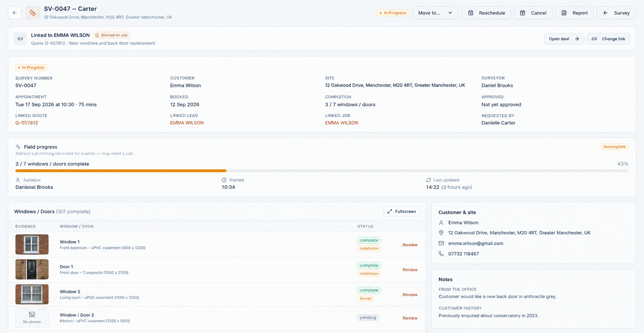Review Window 1
The height and width of the screenshot is (333, 644).
pos(410,245)
